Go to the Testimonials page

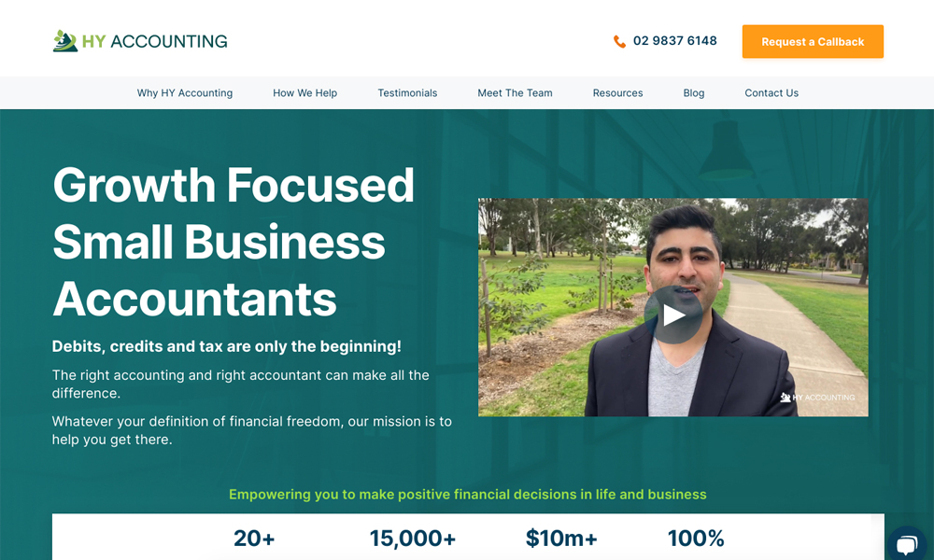(407, 92)
